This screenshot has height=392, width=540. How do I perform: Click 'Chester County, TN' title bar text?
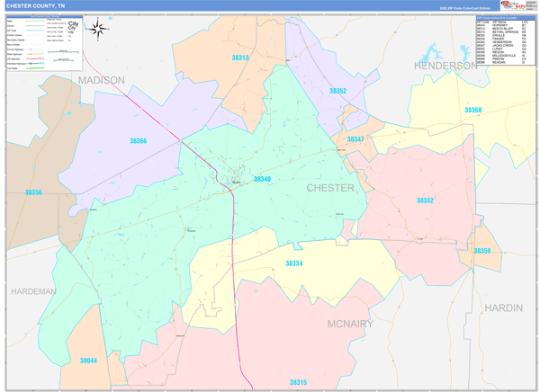[x=35, y=5]
